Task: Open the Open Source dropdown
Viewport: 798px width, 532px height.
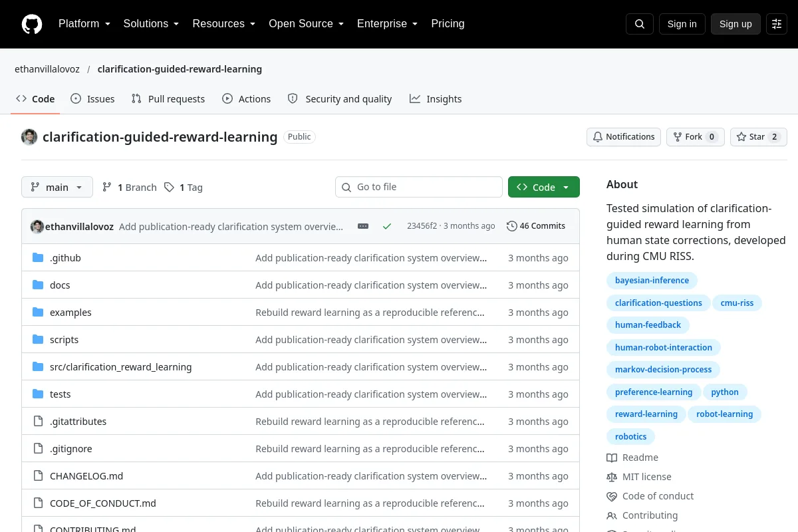Action: pyautogui.click(x=306, y=24)
